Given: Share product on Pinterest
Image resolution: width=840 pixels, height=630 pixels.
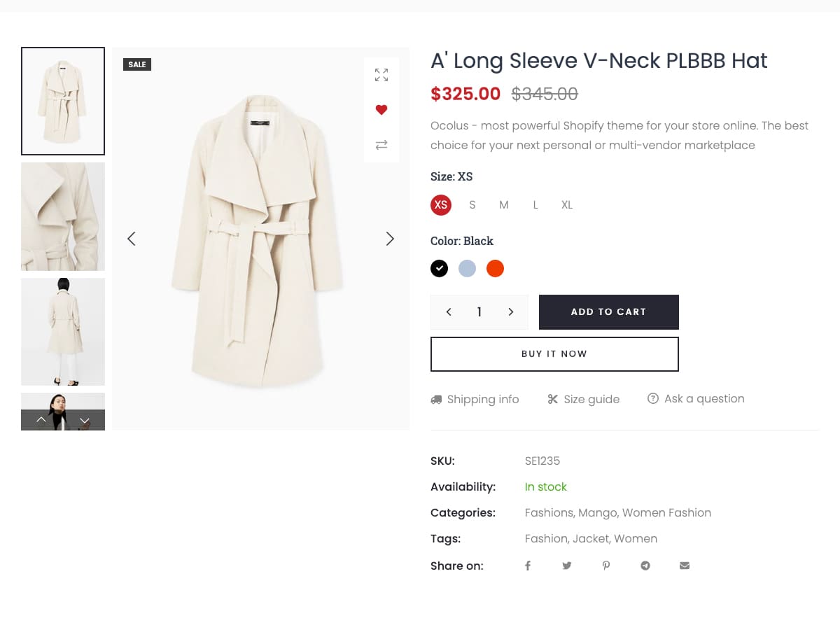Looking at the screenshot, I should pyautogui.click(x=606, y=566).
